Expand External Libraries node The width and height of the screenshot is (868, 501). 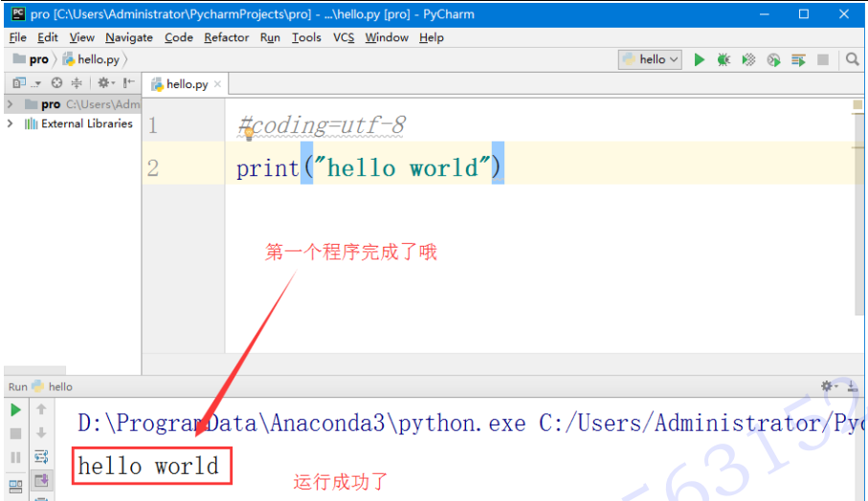pos(10,123)
